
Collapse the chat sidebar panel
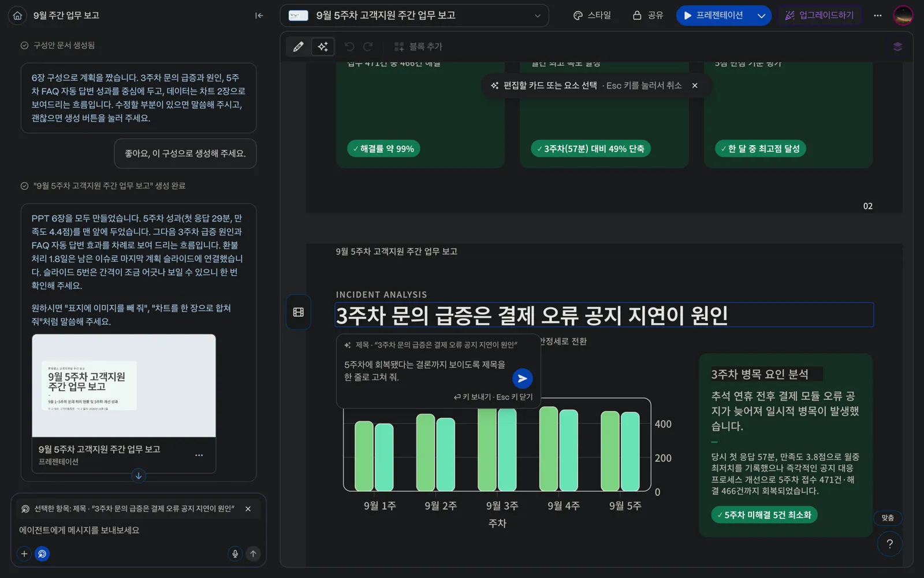259,16
